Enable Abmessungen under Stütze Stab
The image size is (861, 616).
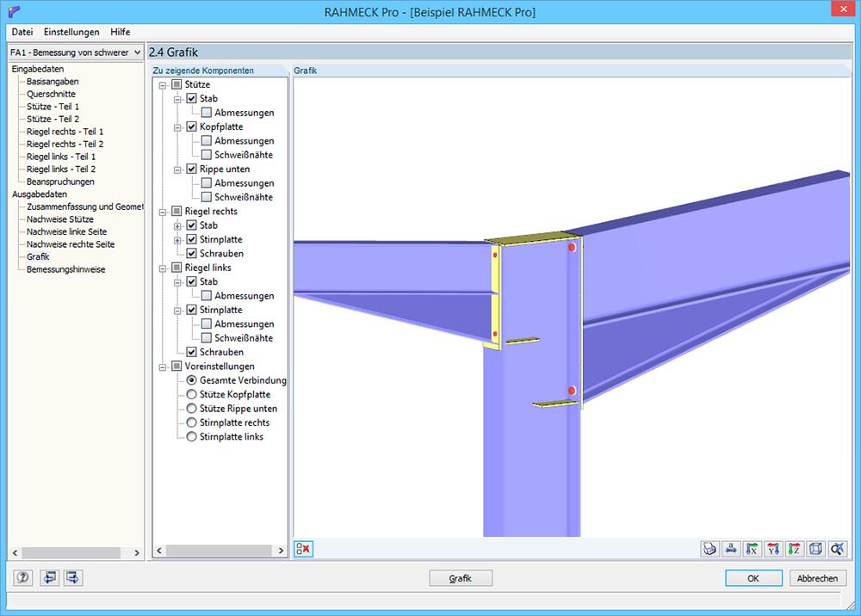pyautogui.click(x=206, y=113)
